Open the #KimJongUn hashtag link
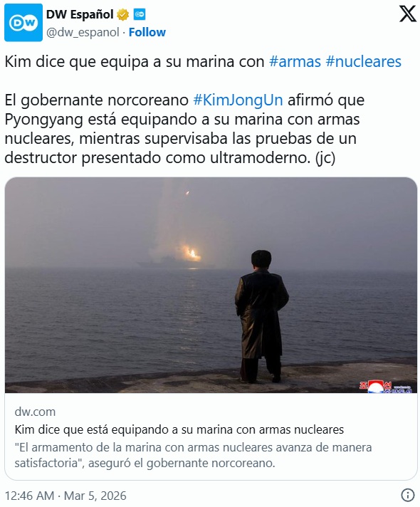This screenshot has height=507, width=420. (238, 100)
